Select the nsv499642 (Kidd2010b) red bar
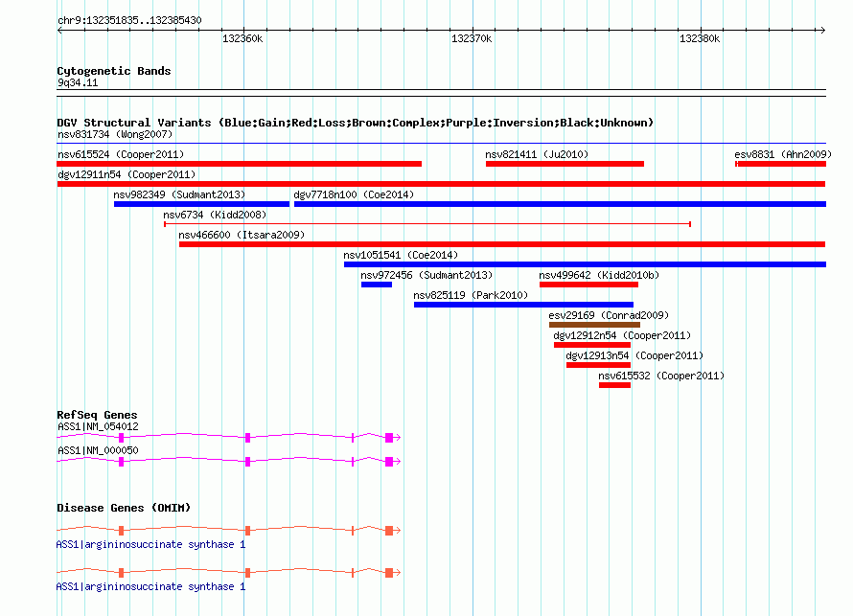 (588, 285)
